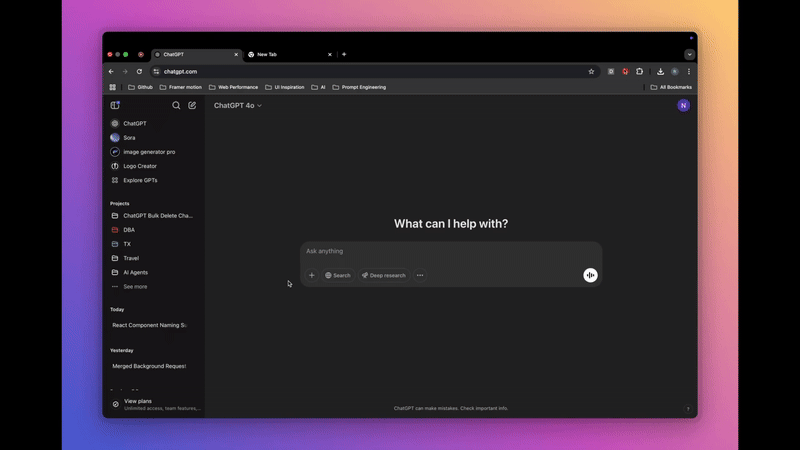
Task: Click the chatgpt.com address bar
Action: point(375,72)
